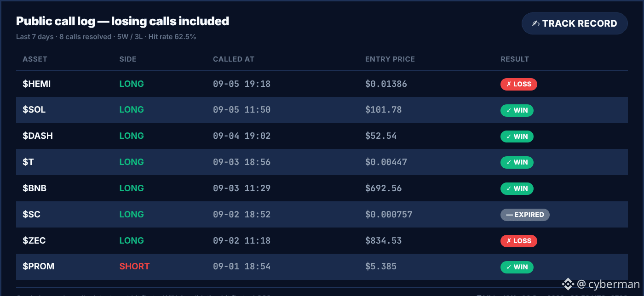644x296 pixels.
Task: Click the RESULT column header
Action: click(x=515, y=59)
